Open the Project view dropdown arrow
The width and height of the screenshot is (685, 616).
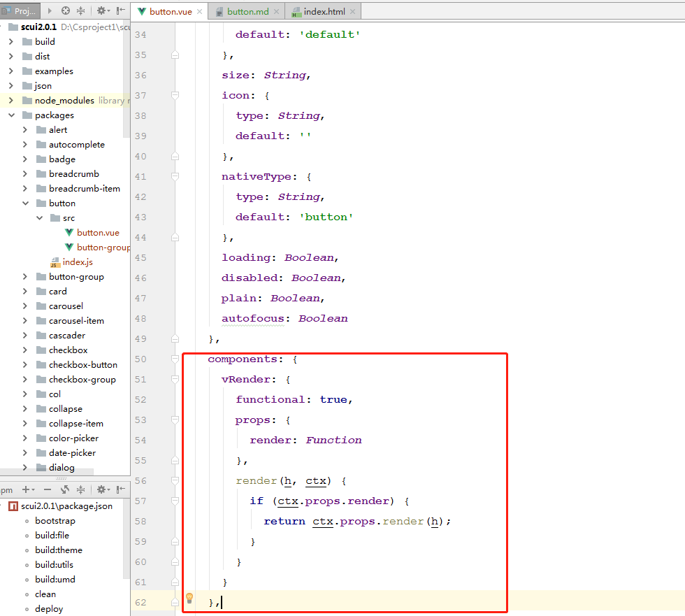coord(50,11)
